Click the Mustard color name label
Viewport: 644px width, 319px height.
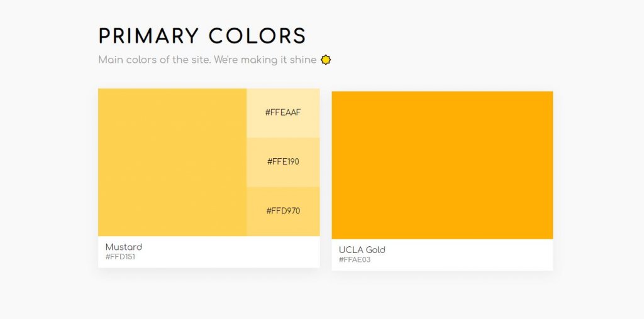[x=124, y=247]
